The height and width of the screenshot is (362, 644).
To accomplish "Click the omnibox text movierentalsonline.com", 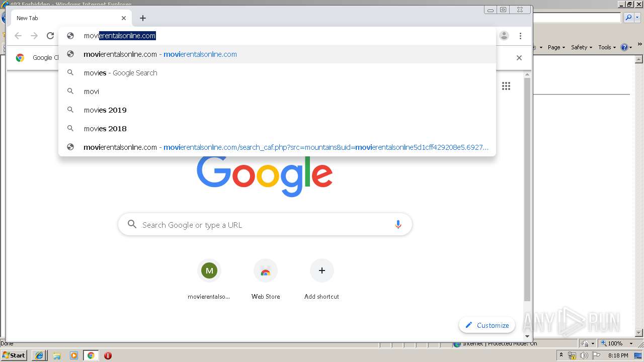I will point(120,36).
